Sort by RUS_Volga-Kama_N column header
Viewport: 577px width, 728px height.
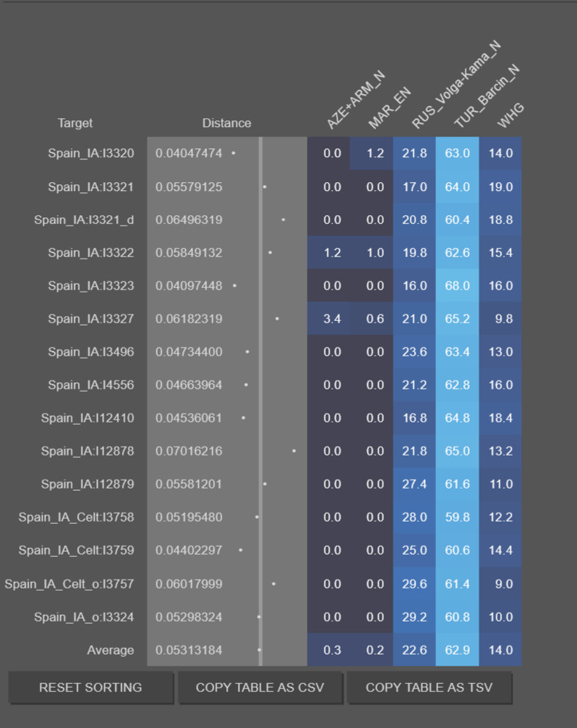click(456, 84)
